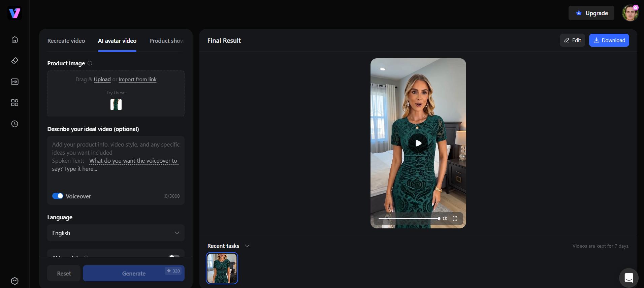Click the Download button

(609, 40)
